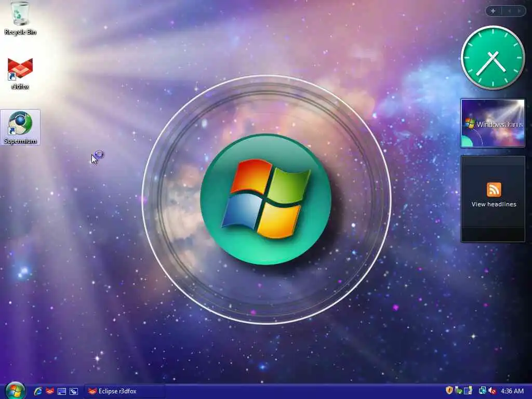Click the slideshow gadget thumbnail
Viewport: 532px width, 399px height.
[x=493, y=123]
